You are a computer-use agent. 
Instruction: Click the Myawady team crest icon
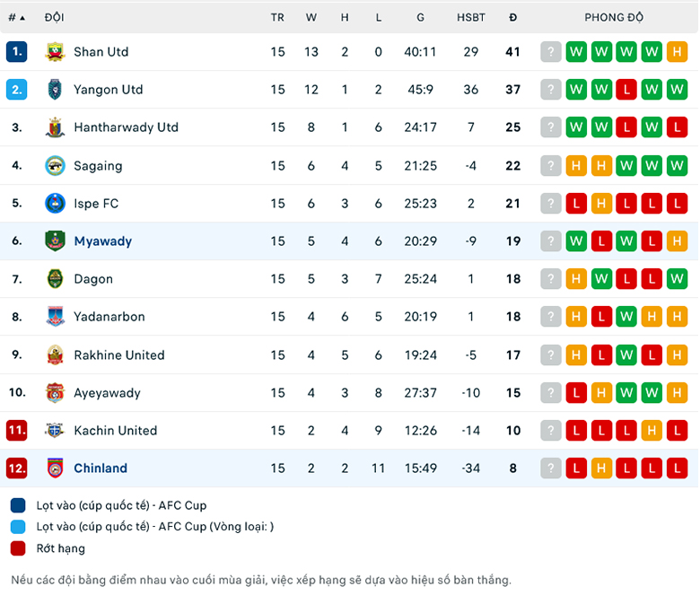click(55, 241)
